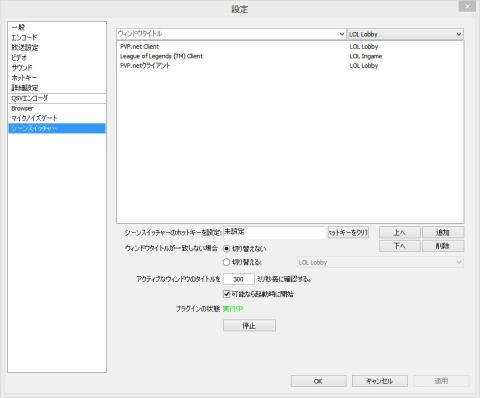Viewport: 480px width, 398px height.
Task: Toggle 可能なら起動時に開始 checkbox
Action: tap(226, 294)
